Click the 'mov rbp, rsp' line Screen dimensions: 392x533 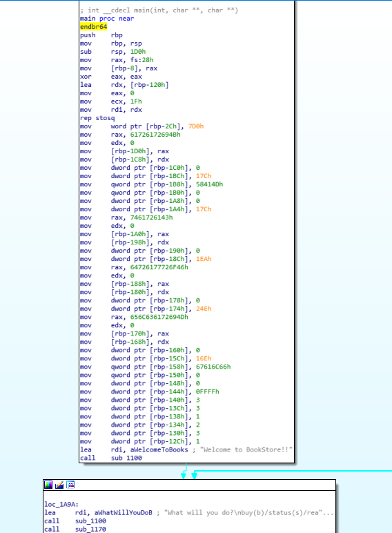tap(111, 43)
